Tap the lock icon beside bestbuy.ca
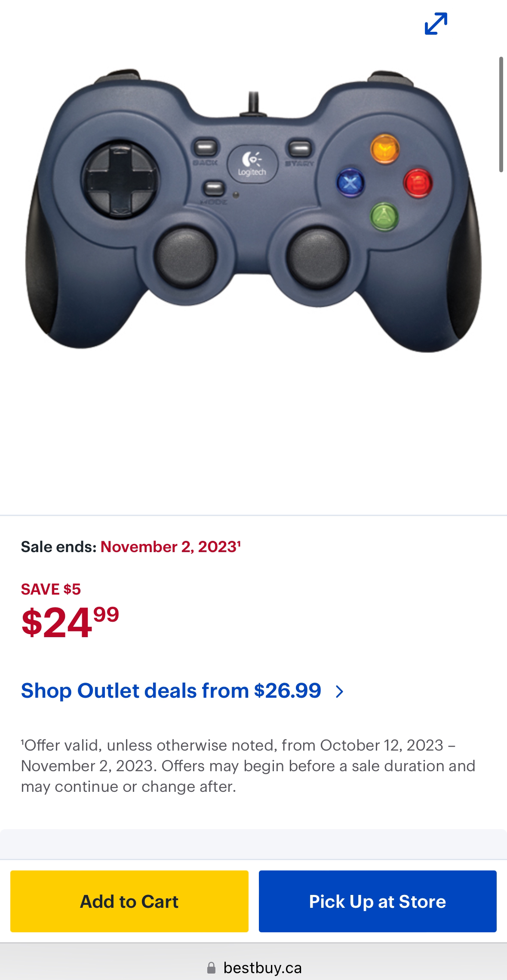507x980 pixels. click(211, 968)
